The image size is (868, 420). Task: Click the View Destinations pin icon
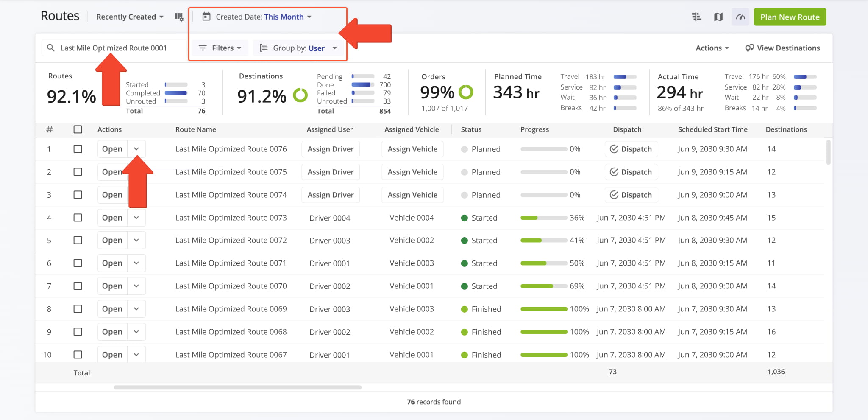pyautogui.click(x=749, y=48)
